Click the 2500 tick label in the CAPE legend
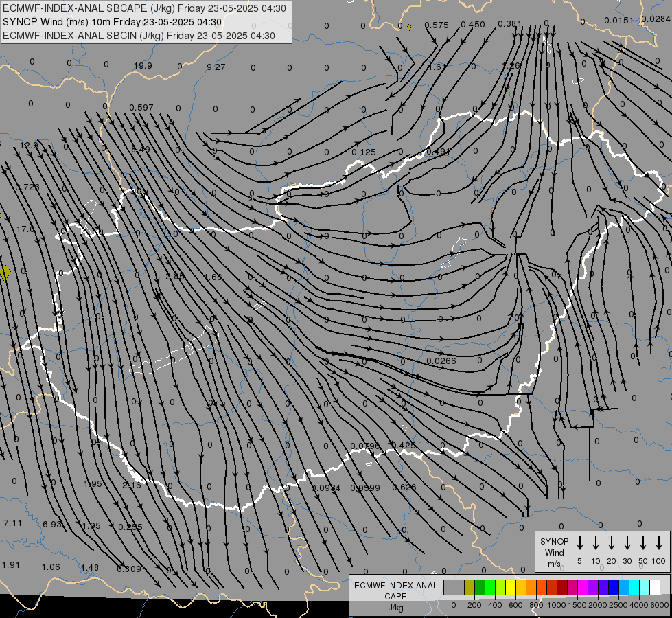Viewport: 672px width, 618px height. tap(618, 605)
